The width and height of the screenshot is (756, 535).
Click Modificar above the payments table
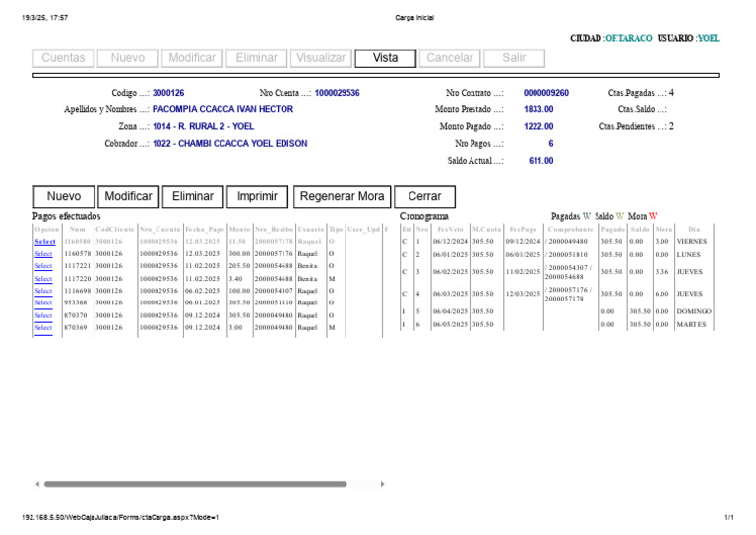click(x=128, y=196)
